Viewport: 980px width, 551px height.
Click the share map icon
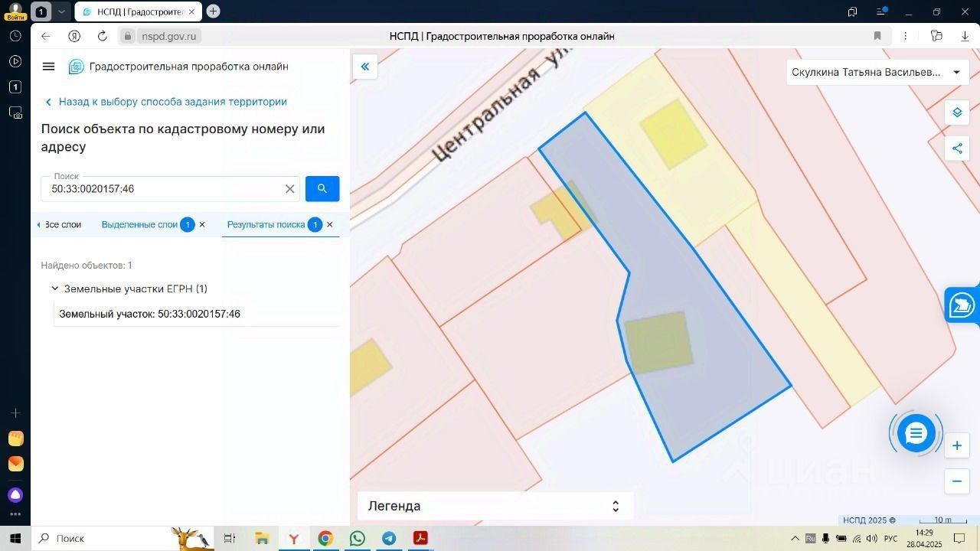click(x=957, y=148)
